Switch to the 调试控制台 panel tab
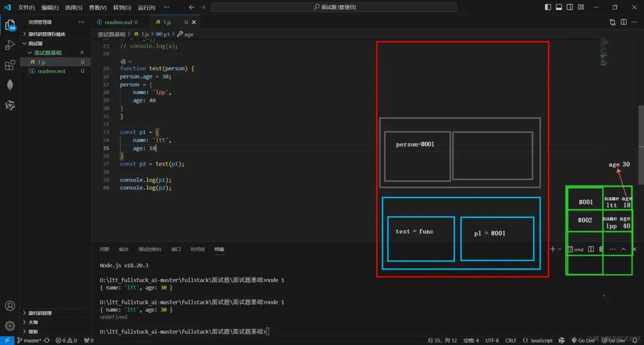Viewport: 644px width, 345px height. click(150, 250)
